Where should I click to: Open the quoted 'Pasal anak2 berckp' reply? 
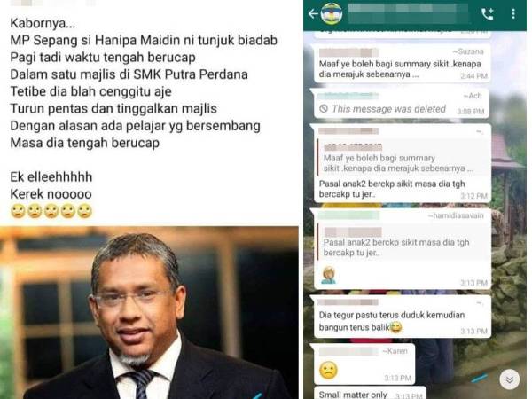(403, 242)
